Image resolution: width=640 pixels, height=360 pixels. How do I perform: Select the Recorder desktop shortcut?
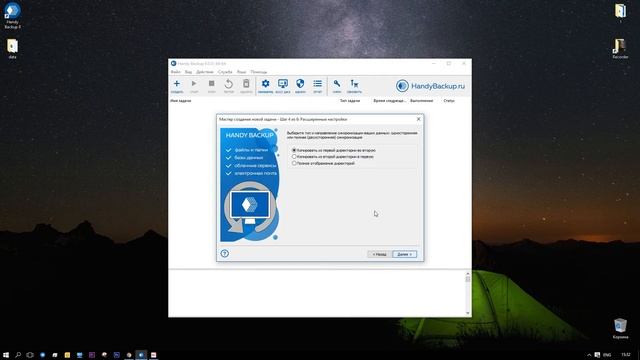tap(620, 49)
